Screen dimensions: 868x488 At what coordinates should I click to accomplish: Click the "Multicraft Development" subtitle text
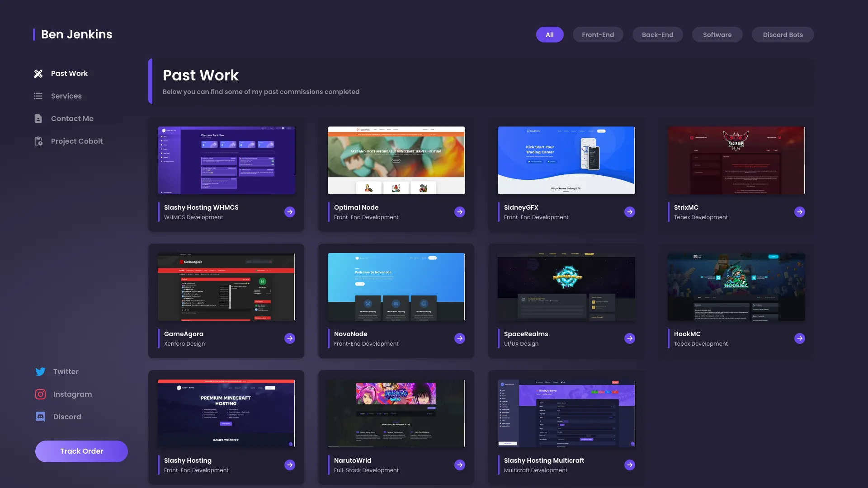coord(536,470)
